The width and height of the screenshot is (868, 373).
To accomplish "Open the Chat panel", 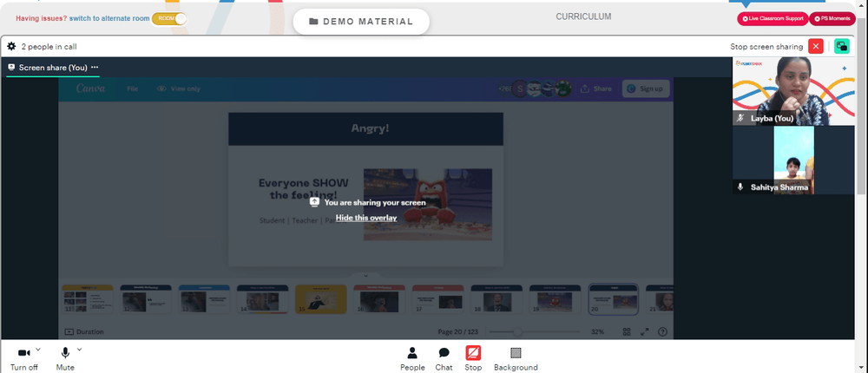I will [x=444, y=358].
